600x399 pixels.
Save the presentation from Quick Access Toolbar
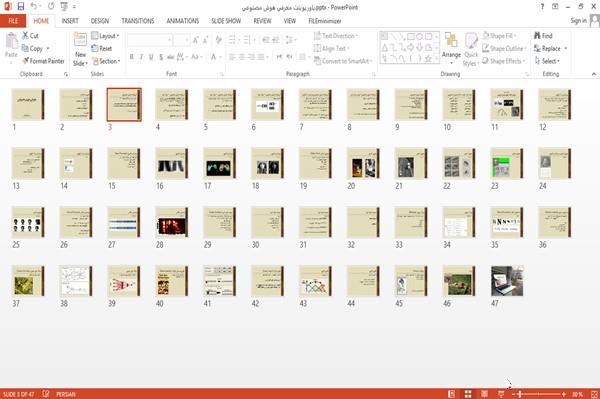pyautogui.click(x=21, y=7)
